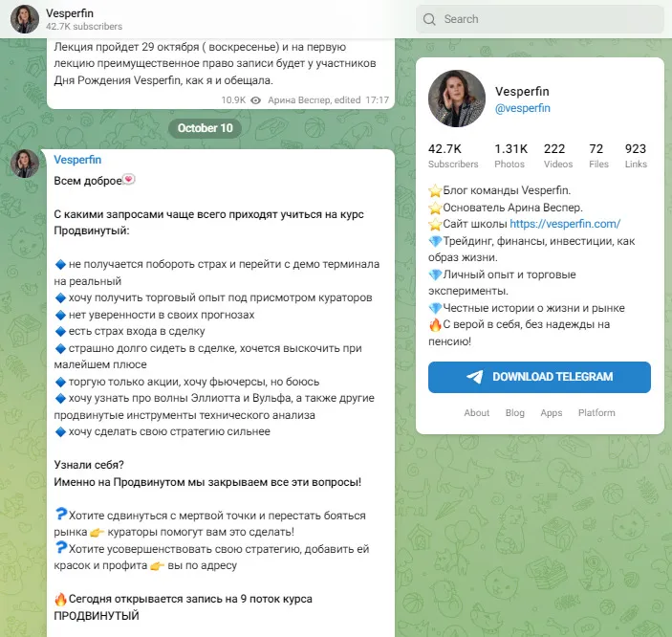672x637 pixels.
Task: Open the Vesperfin header avatar
Action: point(25,19)
